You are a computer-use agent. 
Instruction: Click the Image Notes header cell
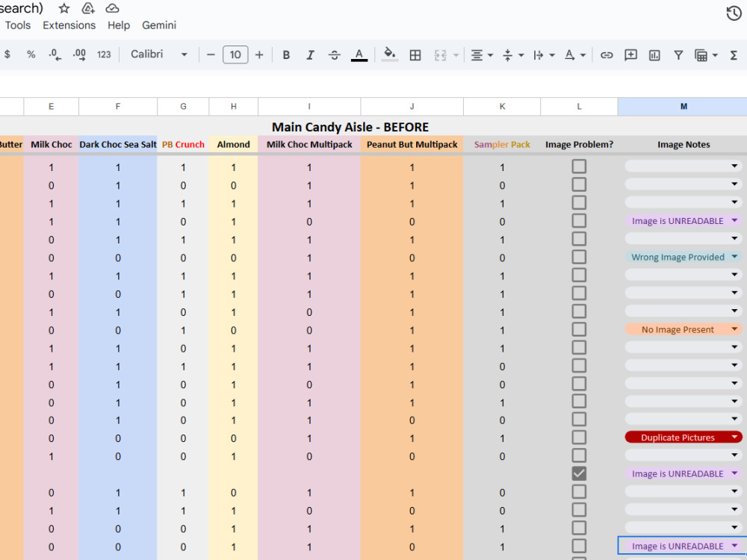(x=684, y=145)
